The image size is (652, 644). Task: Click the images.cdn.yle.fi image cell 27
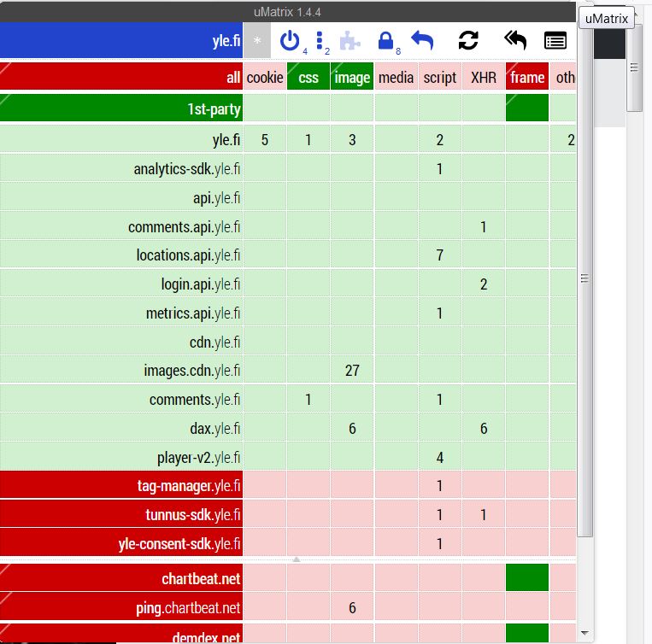point(352,370)
